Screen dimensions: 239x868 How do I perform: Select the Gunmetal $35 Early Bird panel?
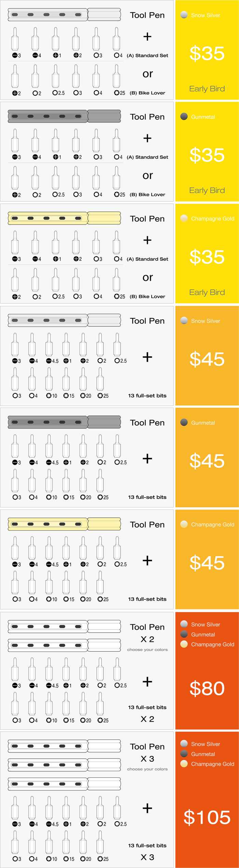click(x=207, y=152)
